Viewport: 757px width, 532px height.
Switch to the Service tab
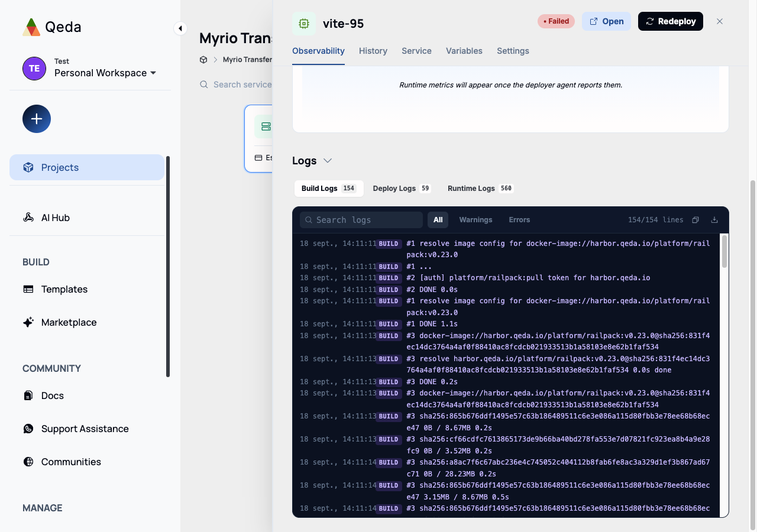point(416,51)
